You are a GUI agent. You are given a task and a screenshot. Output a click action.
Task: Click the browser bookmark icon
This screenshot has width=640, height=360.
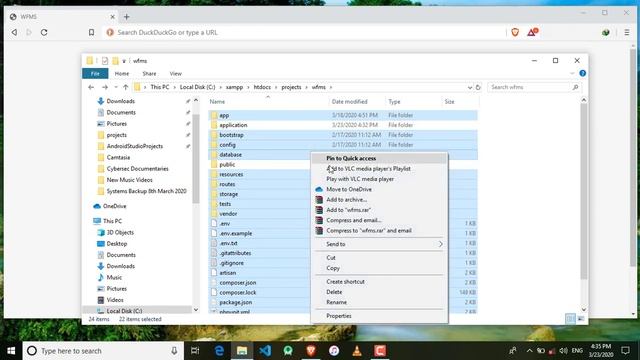pos(91,32)
